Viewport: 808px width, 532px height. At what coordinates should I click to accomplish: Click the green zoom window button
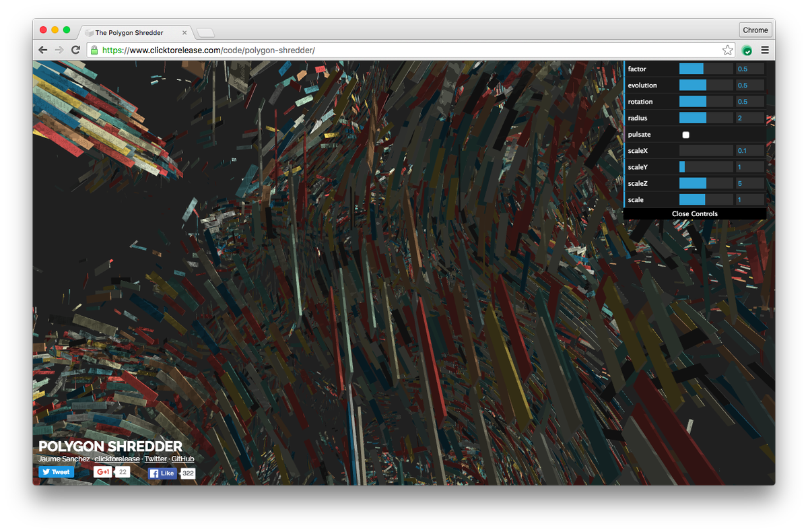67,30
